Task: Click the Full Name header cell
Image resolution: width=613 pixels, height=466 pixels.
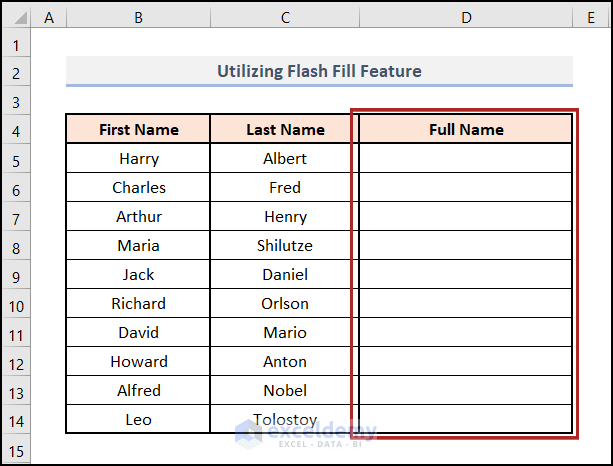Action: pos(466,129)
